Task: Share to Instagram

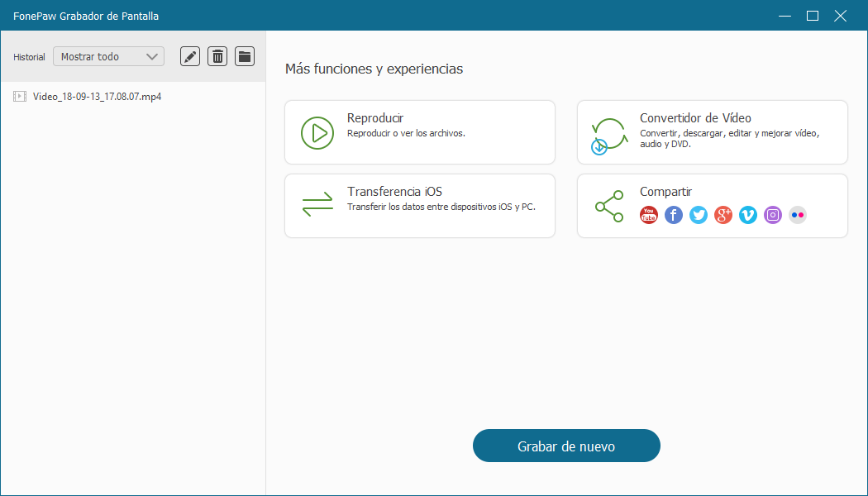Action: click(773, 215)
